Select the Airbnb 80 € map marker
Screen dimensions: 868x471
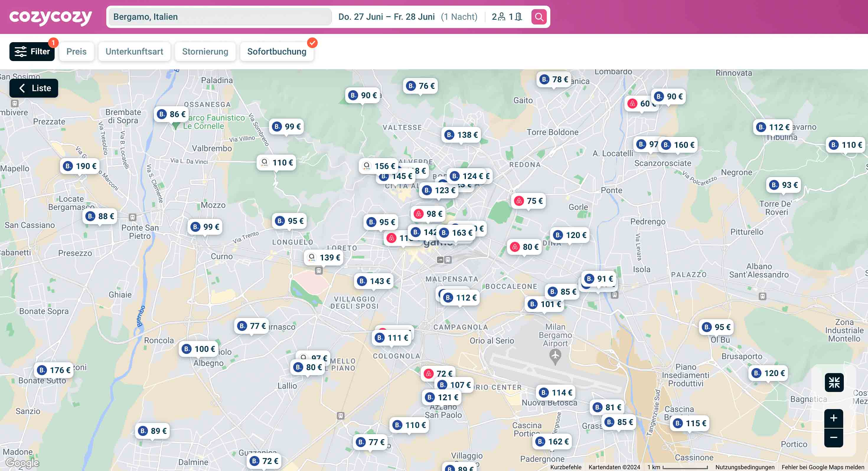pos(524,247)
